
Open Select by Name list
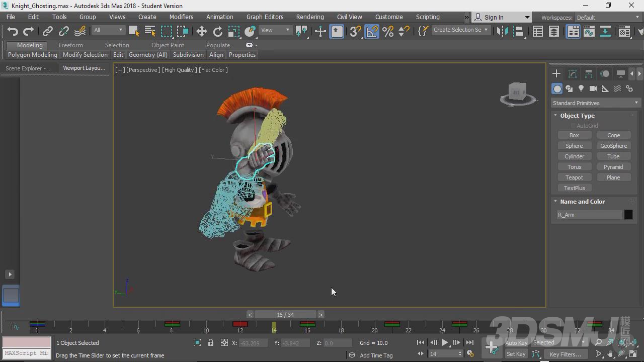(150, 31)
